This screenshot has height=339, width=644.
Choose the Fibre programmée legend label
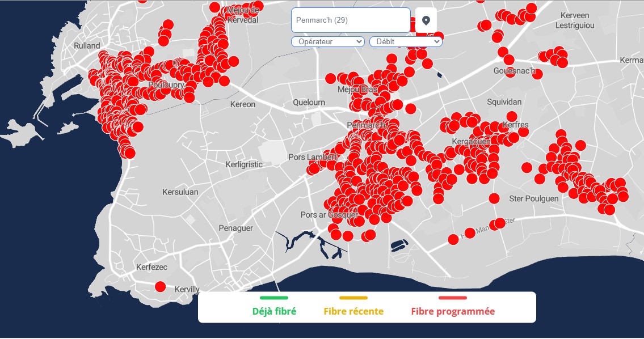point(453,311)
